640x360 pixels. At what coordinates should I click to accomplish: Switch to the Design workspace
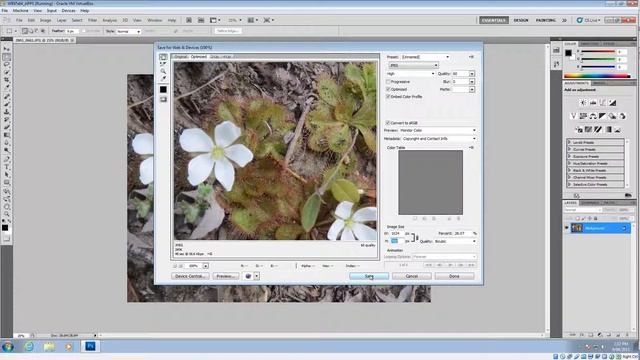click(521, 20)
